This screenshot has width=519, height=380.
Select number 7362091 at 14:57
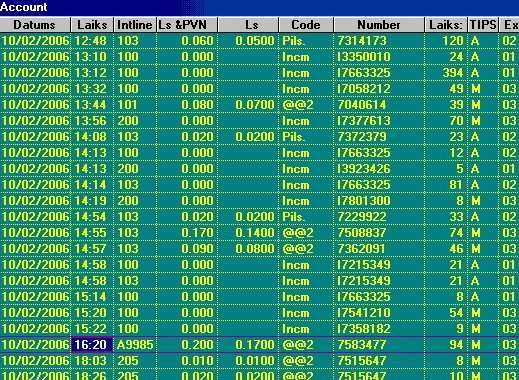(x=361, y=249)
